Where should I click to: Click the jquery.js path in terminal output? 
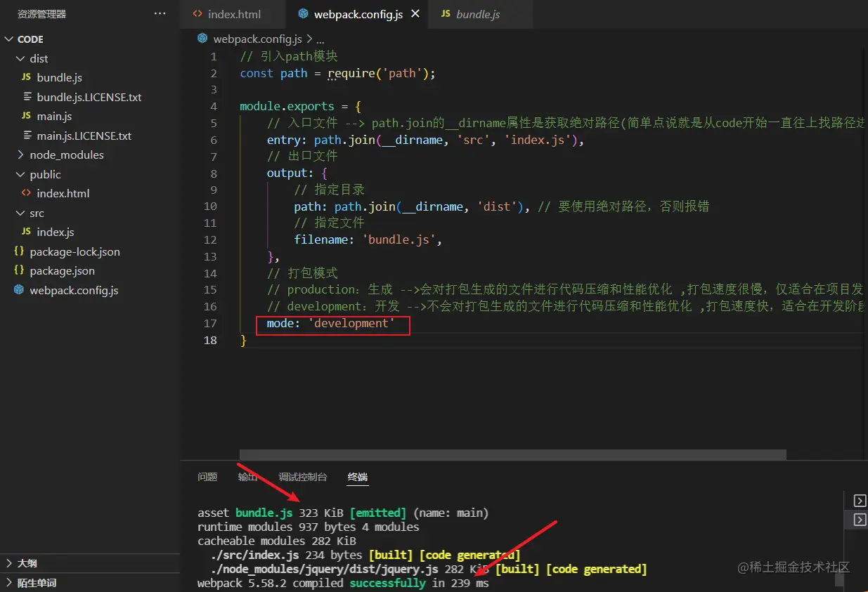(x=325, y=569)
